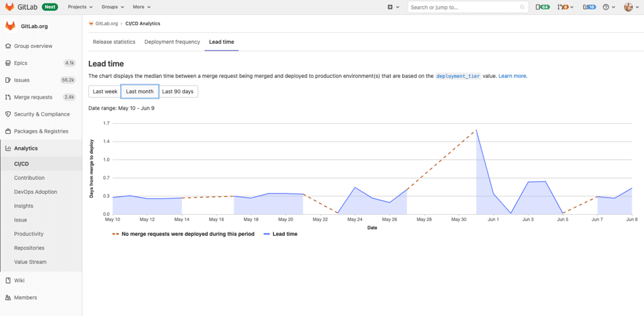Toggle the No merge requests deployed legend item
This screenshot has width=644, height=316.
pyautogui.click(x=183, y=234)
